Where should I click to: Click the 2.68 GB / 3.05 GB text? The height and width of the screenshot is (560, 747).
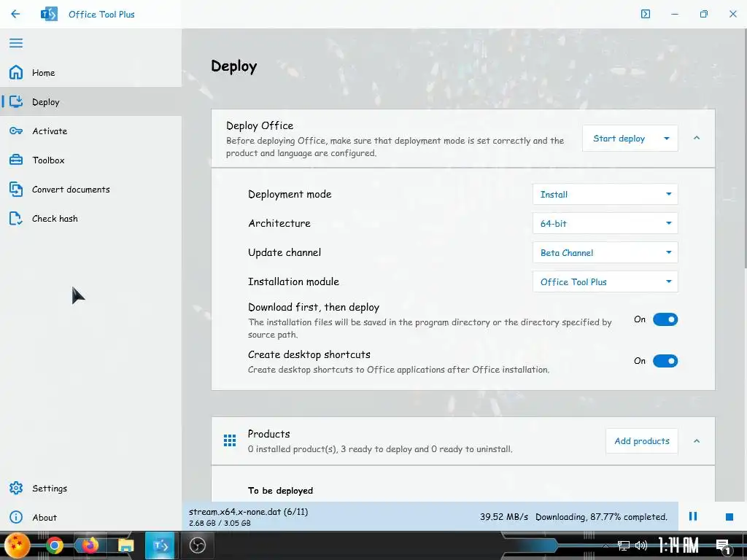coord(220,523)
